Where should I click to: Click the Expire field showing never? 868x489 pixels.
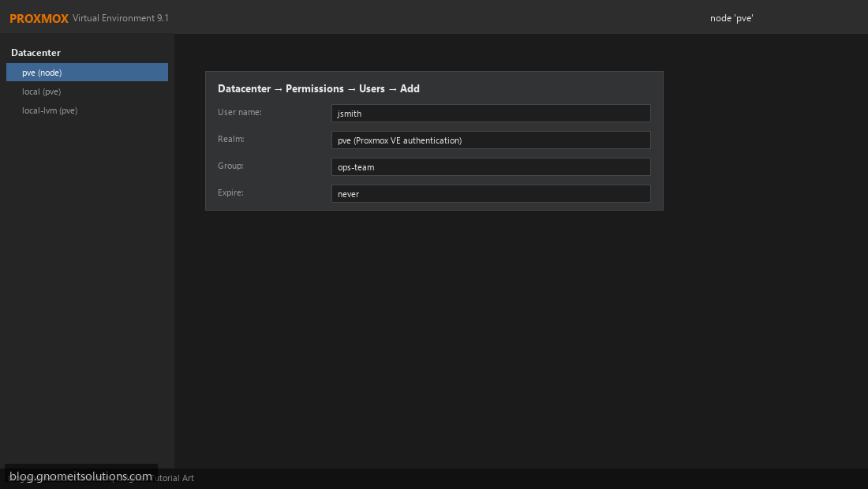491,193
